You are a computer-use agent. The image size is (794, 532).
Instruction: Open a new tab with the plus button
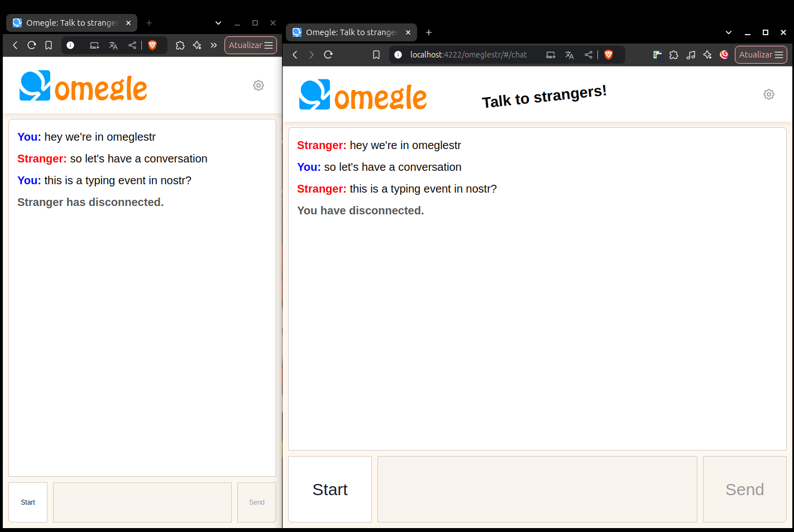point(429,32)
